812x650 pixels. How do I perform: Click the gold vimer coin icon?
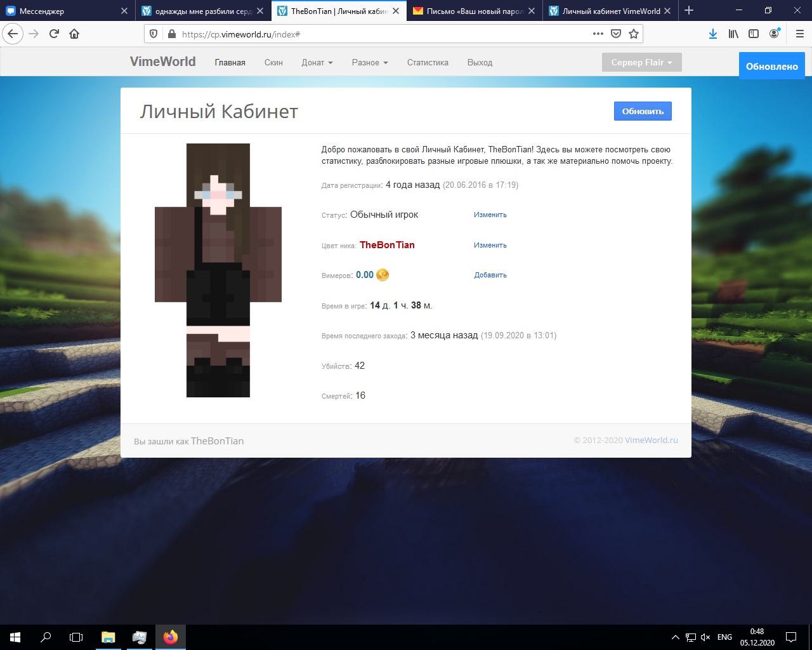click(383, 275)
